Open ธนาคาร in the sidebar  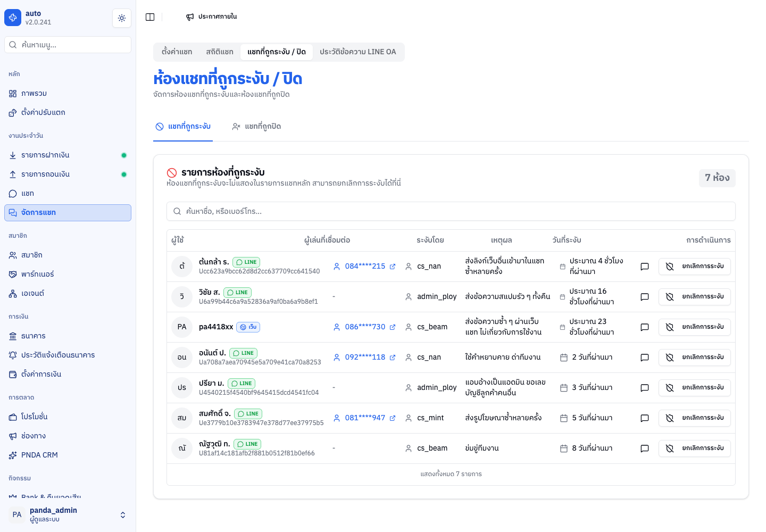pos(68,336)
